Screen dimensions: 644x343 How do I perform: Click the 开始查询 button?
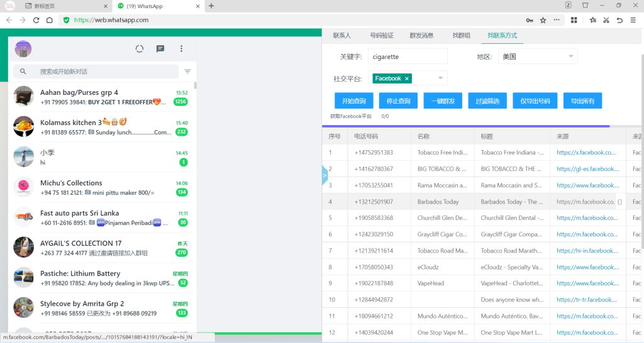[x=353, y=101]
